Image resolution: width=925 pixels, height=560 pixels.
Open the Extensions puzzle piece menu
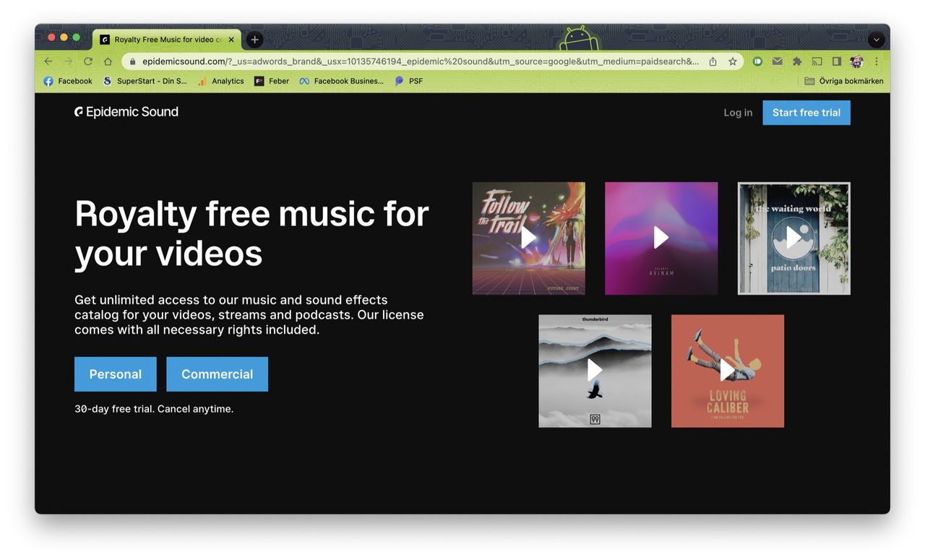click(797, 61)
